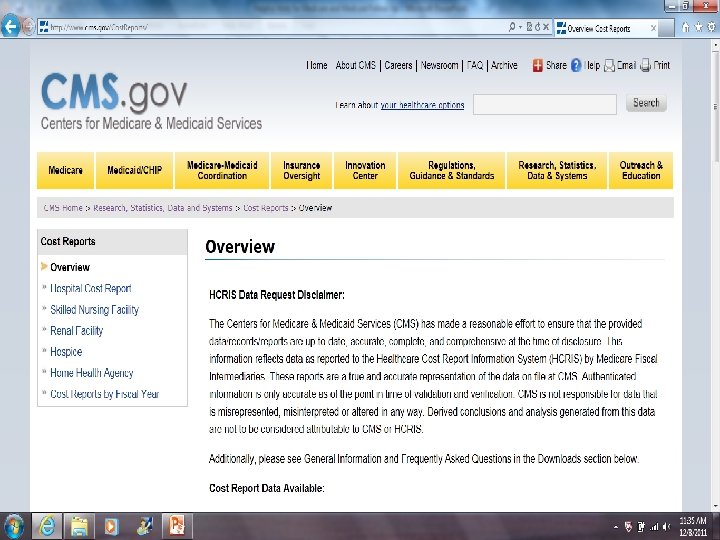Screen dimensions: 720x540
Task: Open the Medicare navigation tab
Action: [65, 170]
